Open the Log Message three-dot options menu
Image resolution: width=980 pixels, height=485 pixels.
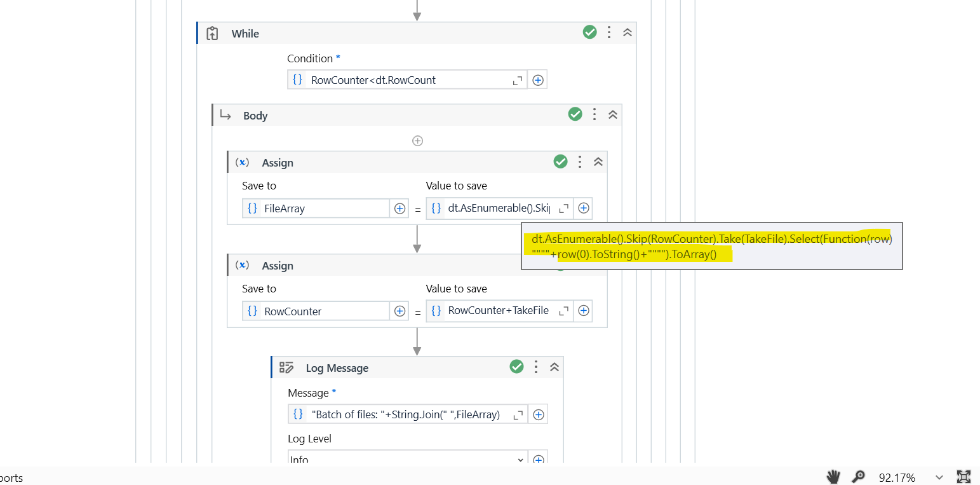536,367
